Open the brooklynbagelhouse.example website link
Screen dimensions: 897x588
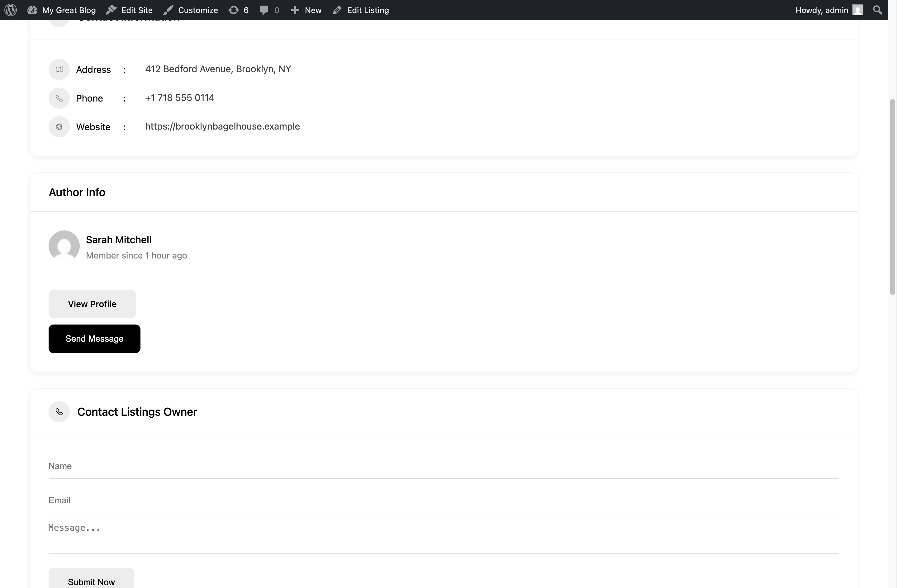(x=222, y=126)
